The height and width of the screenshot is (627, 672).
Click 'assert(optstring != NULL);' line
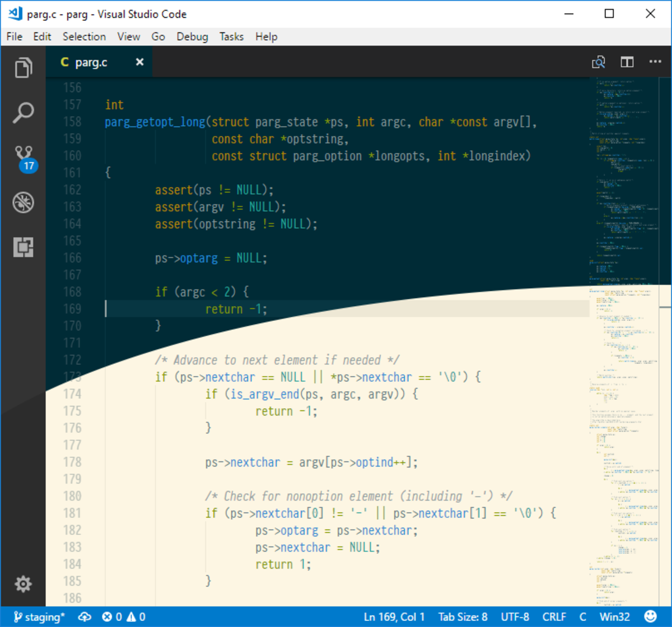coord(236,224)
